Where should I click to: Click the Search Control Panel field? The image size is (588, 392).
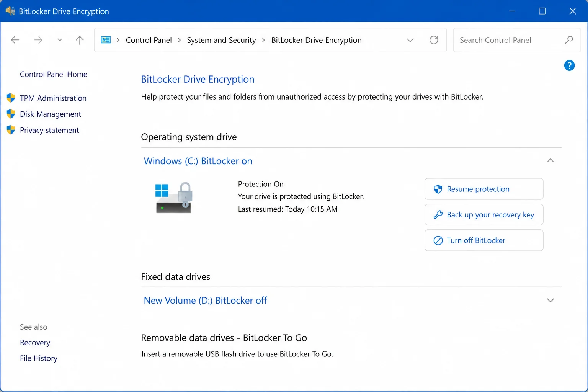[x=517, y=40]
